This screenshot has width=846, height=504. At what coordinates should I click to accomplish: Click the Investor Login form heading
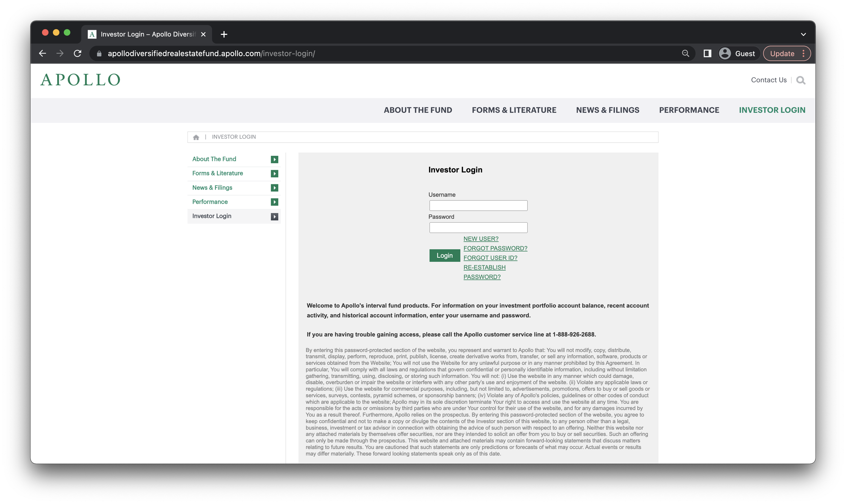pyautogui.click(x=455, y=170)
